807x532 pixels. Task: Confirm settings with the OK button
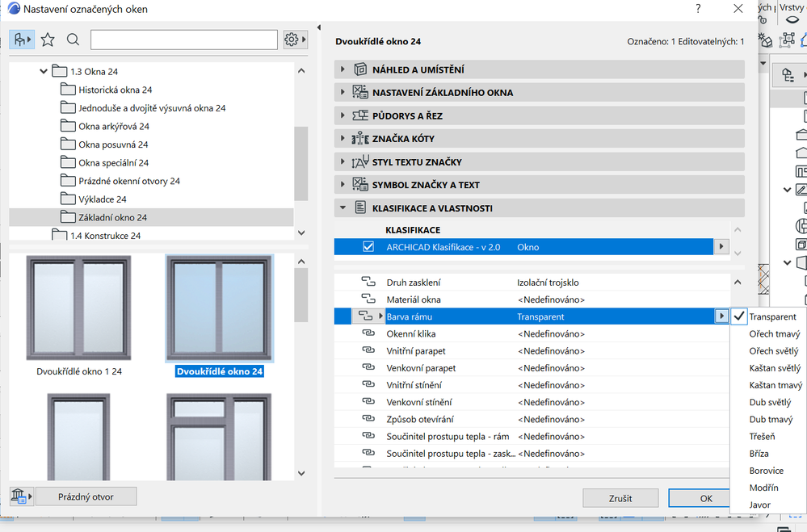pyautogui.click(x=700, y=498)
